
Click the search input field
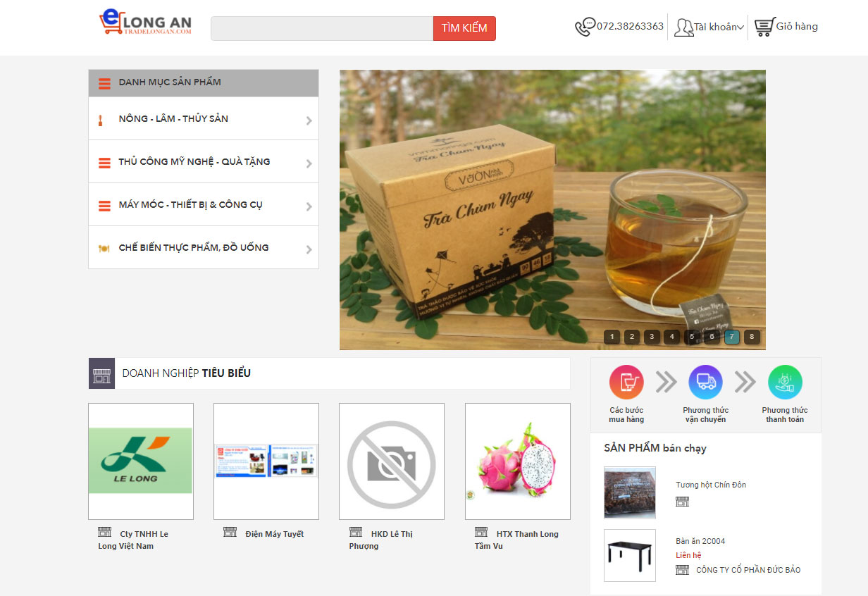coord(322,29)
